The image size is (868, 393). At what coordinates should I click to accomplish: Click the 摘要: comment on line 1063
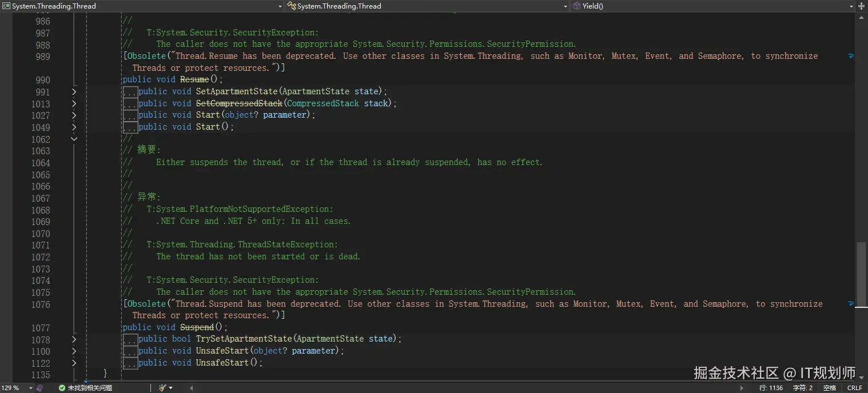click(149, 150)
